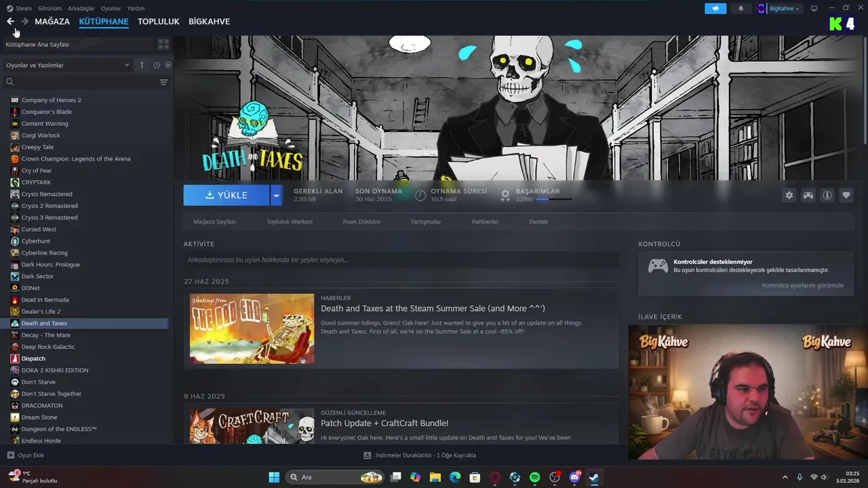The height and width of the screenshot is (488, 868).
Task: Click Oyun Ekle at bottom left
Action: click(x=25, y=455)
